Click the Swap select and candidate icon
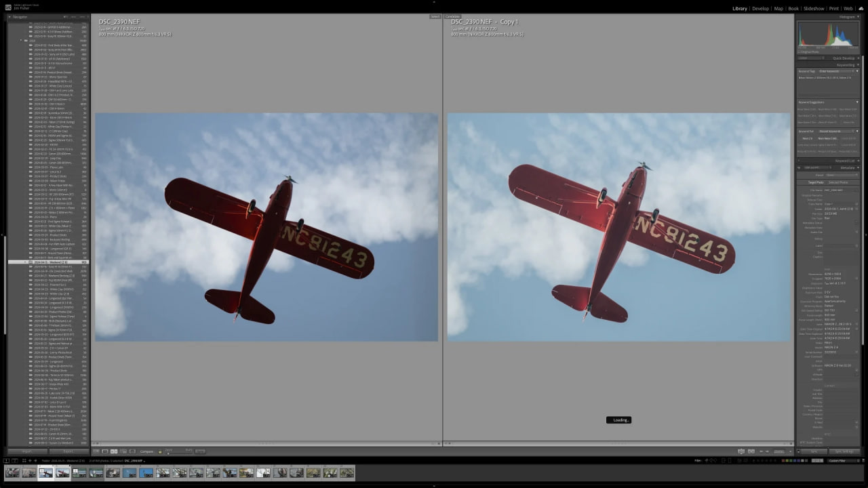 [741, 451]
